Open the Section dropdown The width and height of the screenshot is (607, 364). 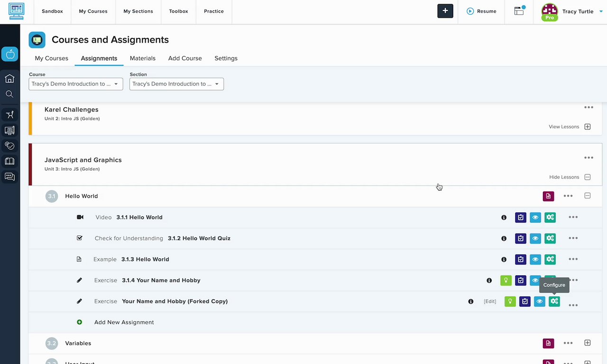click(x=176, y=84)
